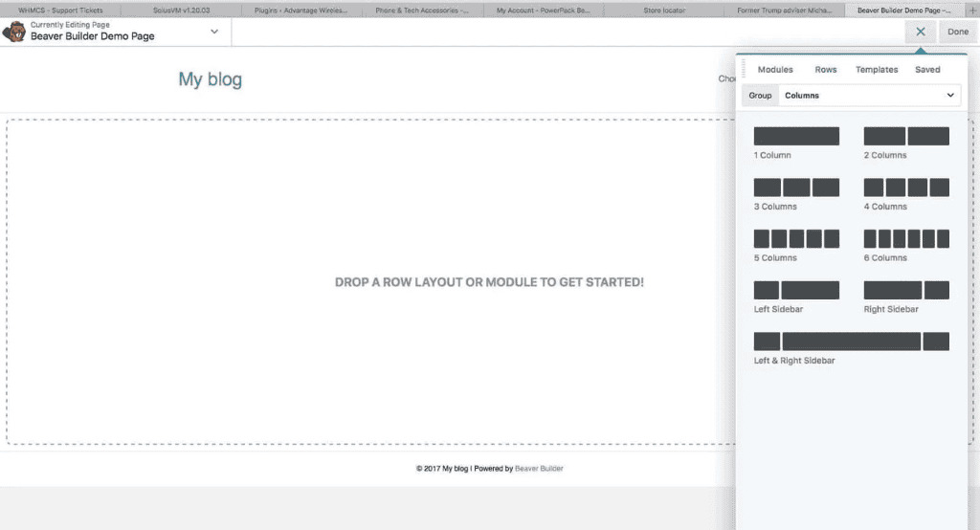The width and height of the screenshot is (980, 530).
Task: Click the Beaver Builder mascot logo
Action: point(13,32)
